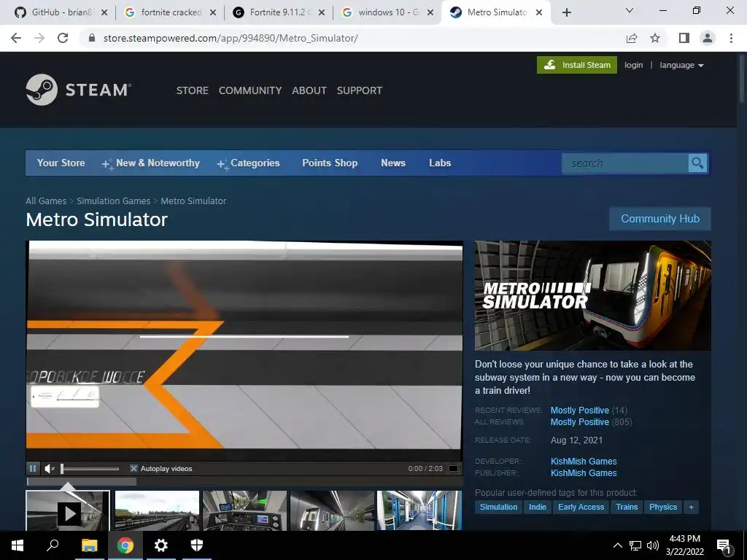Select the trailer video thumbnail
The width and height of the screenshot is (747, 560).
[68, 510]
